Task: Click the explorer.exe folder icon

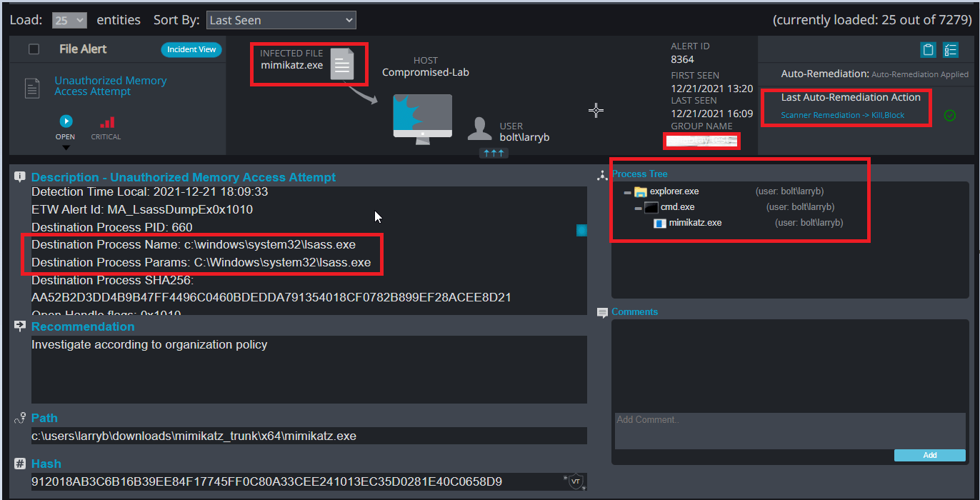Action: tap(640, 192)
